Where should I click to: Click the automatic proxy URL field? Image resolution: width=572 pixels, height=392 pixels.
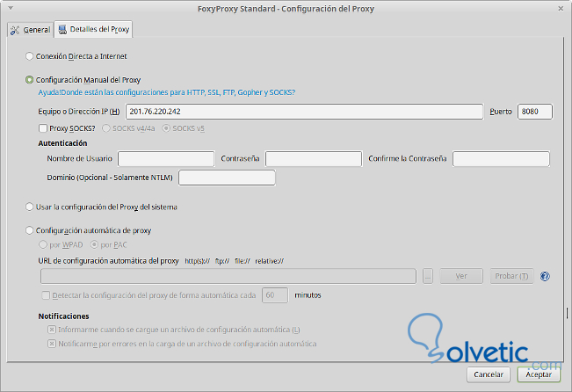228,276
